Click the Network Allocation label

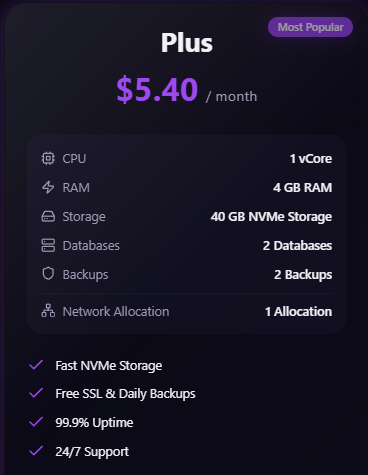click(116, 312)
